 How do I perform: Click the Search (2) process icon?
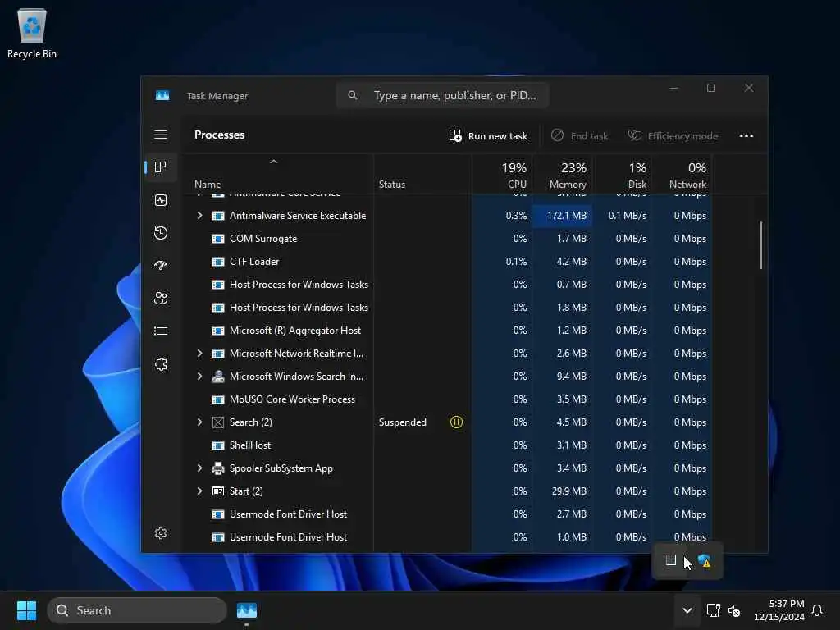[x=218, y=422]
